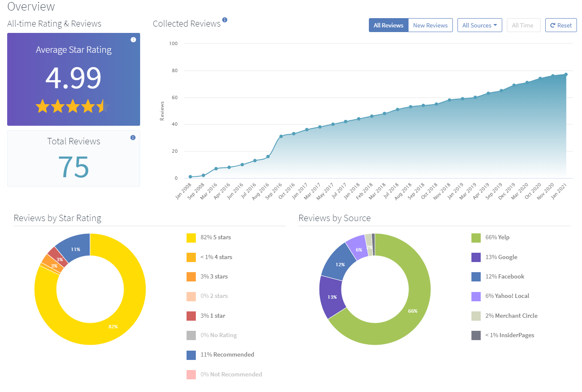Click the Jan 2021 data point on chart
582x392 pixels.
[x=566, y=75]
